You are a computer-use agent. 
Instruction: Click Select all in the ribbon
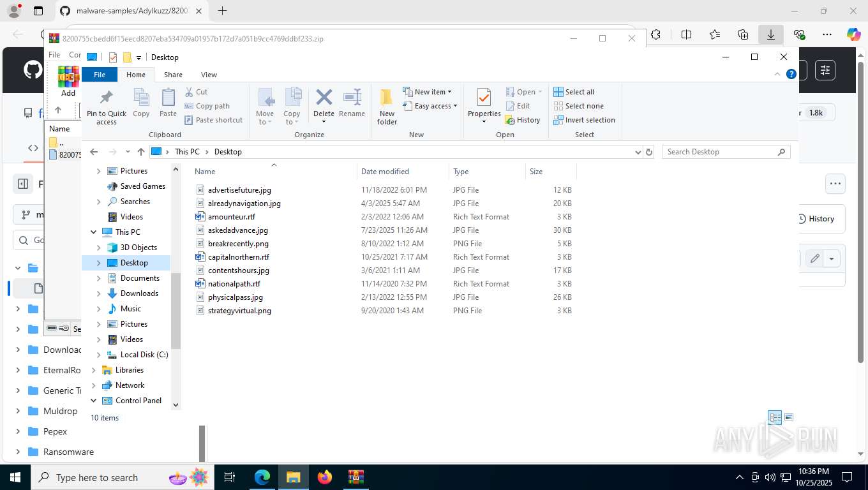[574, 92]
